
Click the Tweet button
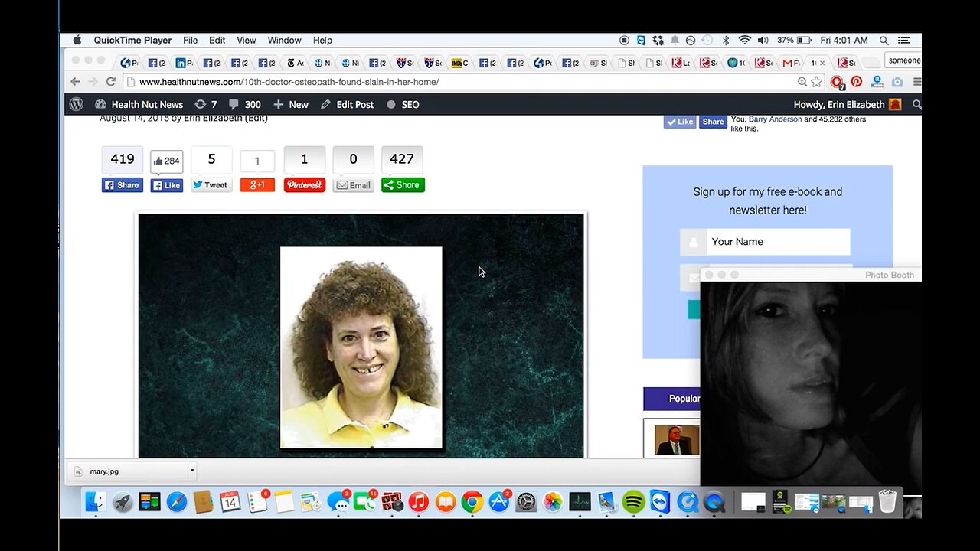211,184
